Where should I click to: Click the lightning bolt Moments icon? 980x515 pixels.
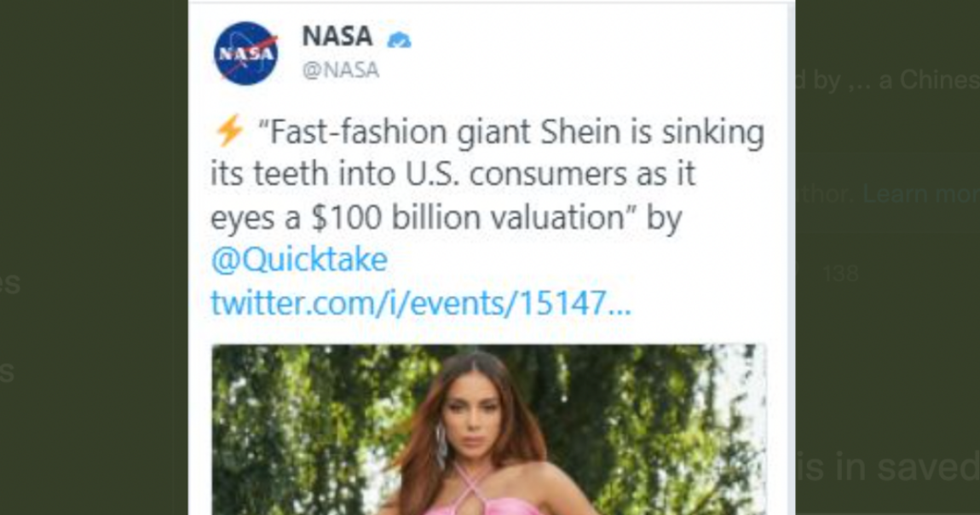tap(228, 131)
